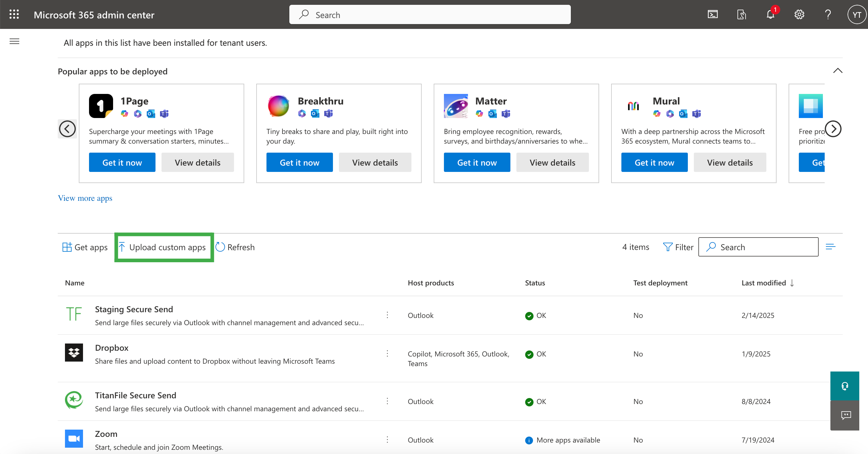Click the teal headset support button
The height and width of the screenshot is (454, 868).
point(845,386)
